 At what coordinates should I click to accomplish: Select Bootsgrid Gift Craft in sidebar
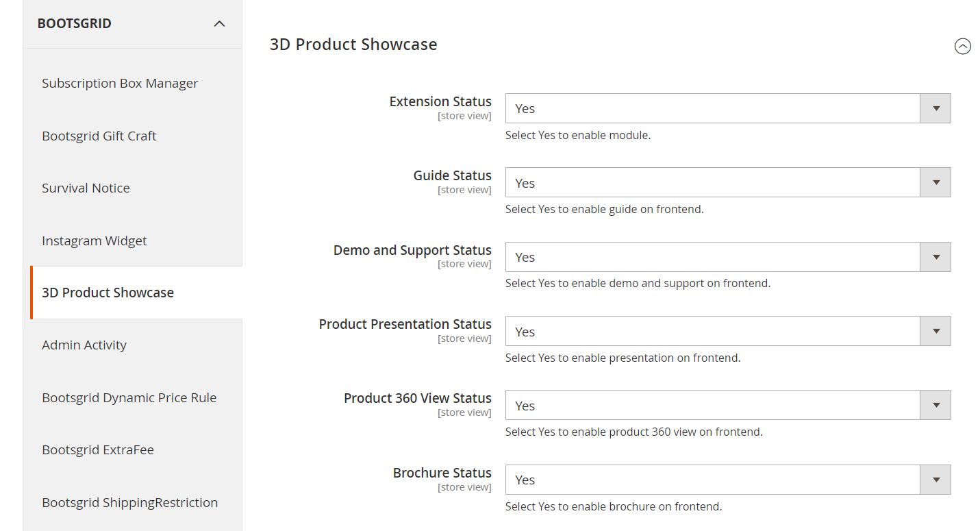pos(99,136)
